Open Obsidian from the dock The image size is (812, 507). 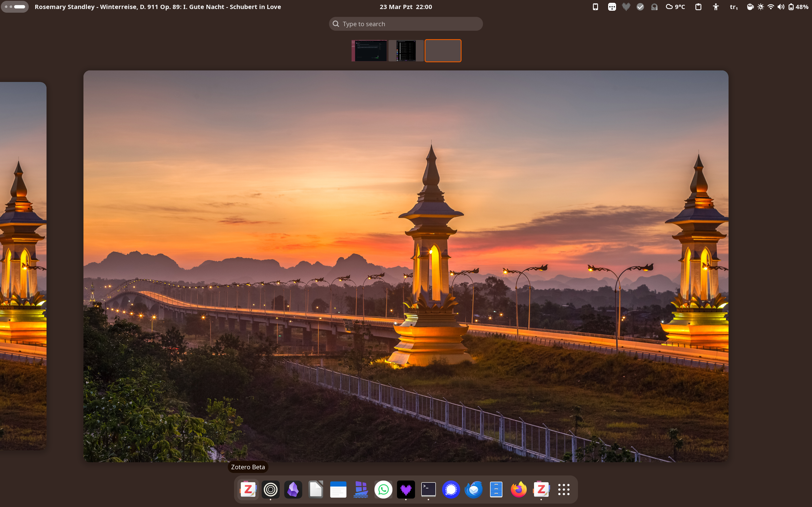tap(293, 490)
